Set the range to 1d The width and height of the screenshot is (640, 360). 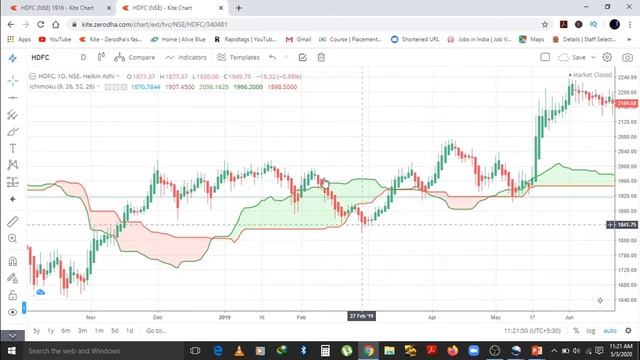click(129, 331)
